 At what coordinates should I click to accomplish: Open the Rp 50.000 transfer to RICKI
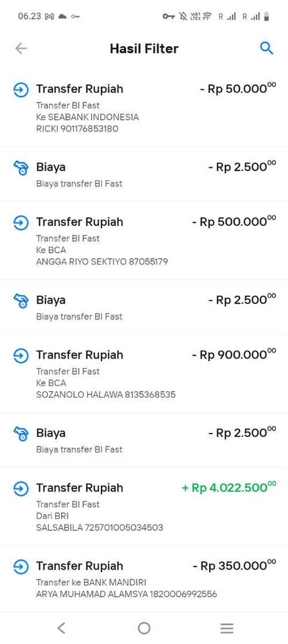[144, 108]
